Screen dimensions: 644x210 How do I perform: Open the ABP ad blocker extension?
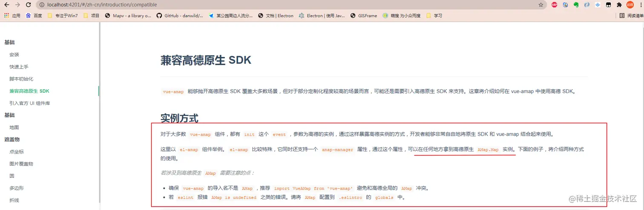[x=554, y=5]
